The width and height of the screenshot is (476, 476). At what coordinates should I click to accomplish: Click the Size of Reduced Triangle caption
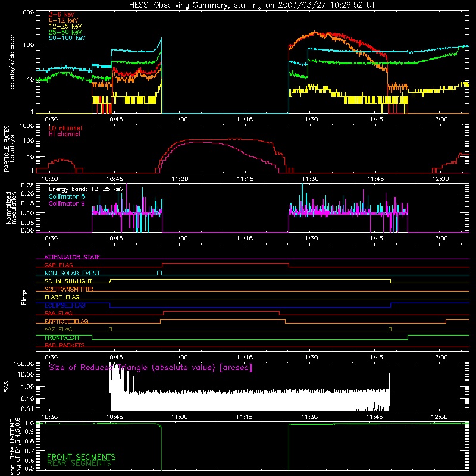coord(151,368)
